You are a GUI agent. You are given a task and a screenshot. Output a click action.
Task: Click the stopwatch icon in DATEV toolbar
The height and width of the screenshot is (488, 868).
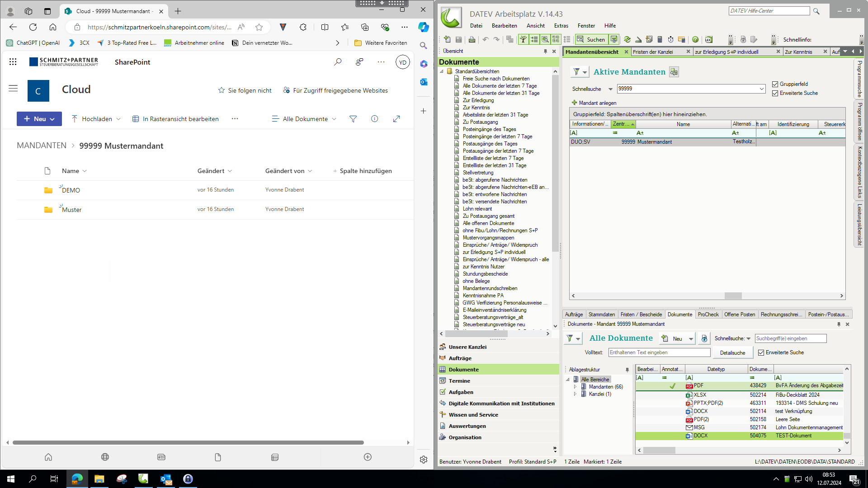pos(670,39)
